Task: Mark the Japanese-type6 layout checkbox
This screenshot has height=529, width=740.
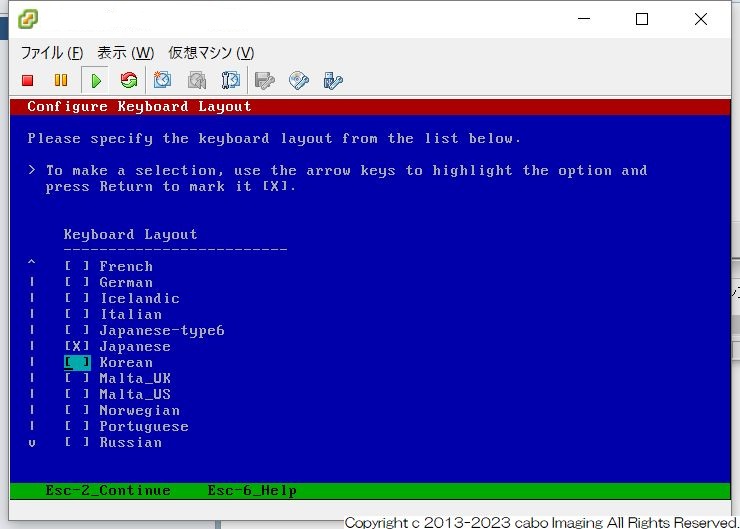Action: click(77, 330)
